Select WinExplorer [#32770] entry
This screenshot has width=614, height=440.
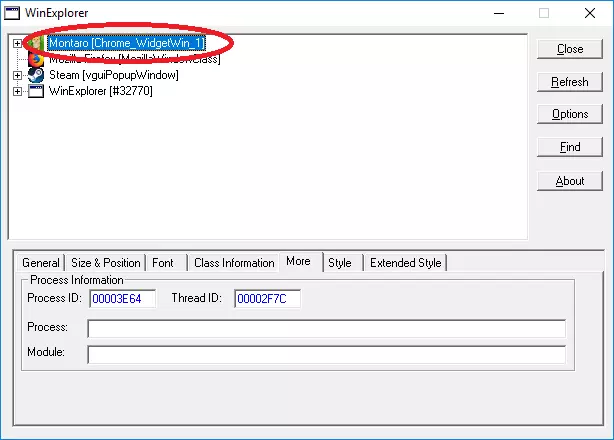[101, 91]
